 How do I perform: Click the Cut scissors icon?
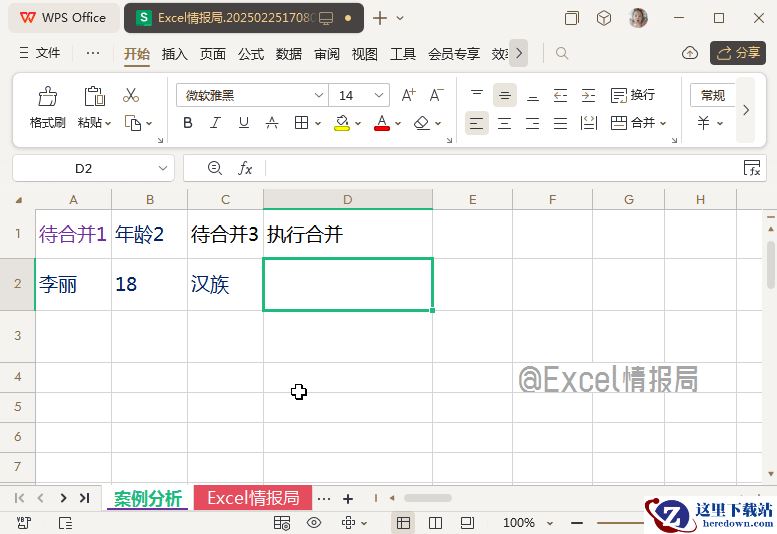coord(131,95)
